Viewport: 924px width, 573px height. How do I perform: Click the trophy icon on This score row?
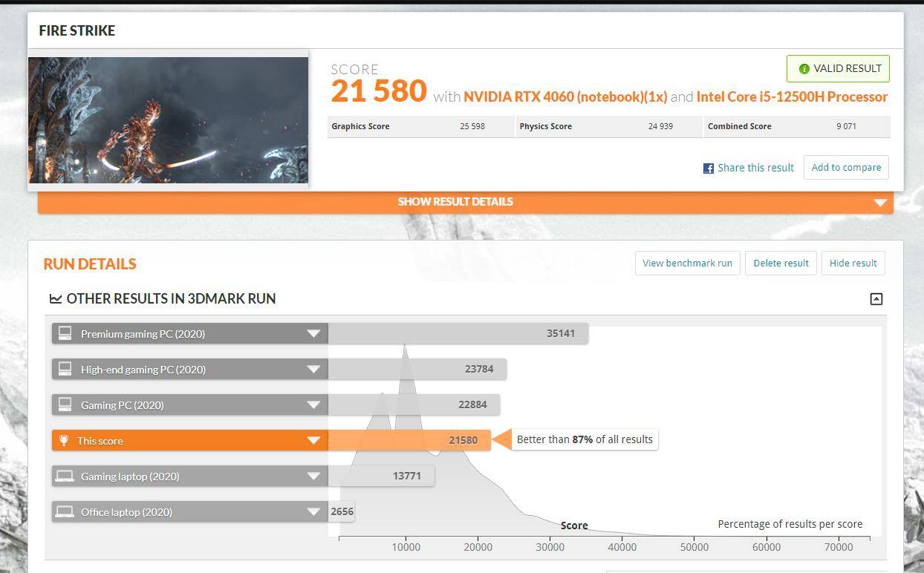click(x=64, y=441)
